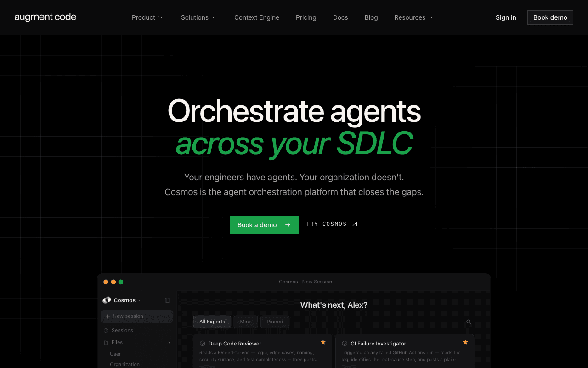Visit the Blog page
The image size is (588, 368).
[x=371, y=17]
